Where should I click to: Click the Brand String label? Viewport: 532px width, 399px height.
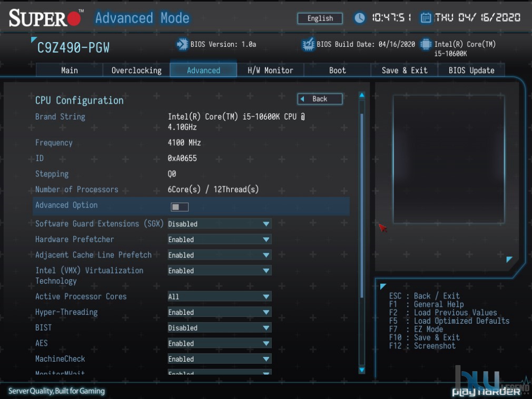tap(60, 117)
